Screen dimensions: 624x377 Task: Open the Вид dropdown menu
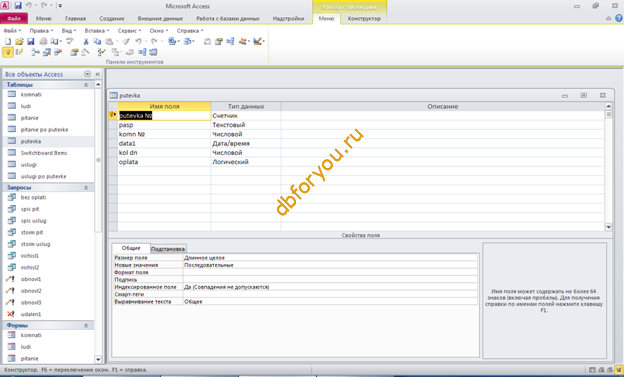(x=68, y=30)
